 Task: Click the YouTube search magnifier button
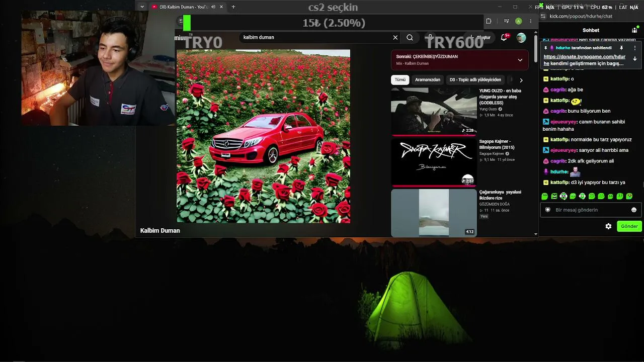tap(410, 37)
